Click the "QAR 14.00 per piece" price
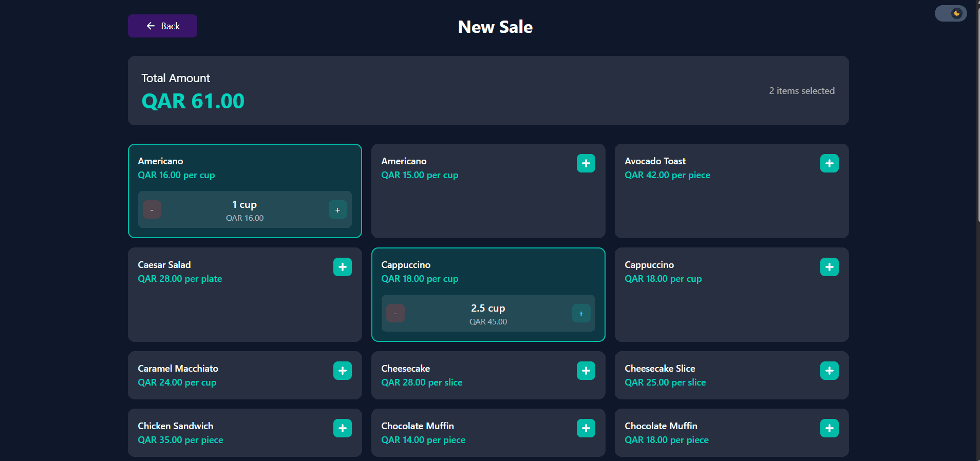980x461 pixels. 423,440
